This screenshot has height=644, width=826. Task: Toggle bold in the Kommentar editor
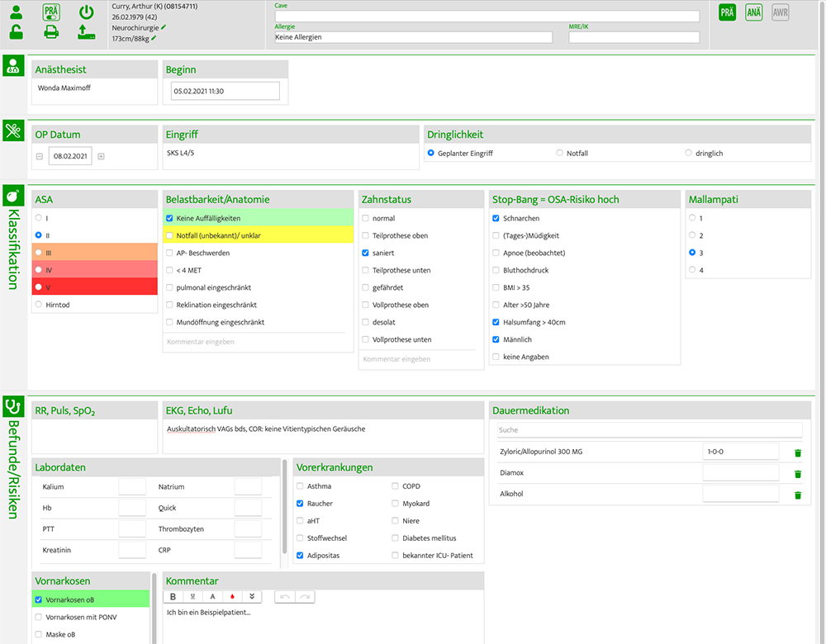tap(173, 597)
